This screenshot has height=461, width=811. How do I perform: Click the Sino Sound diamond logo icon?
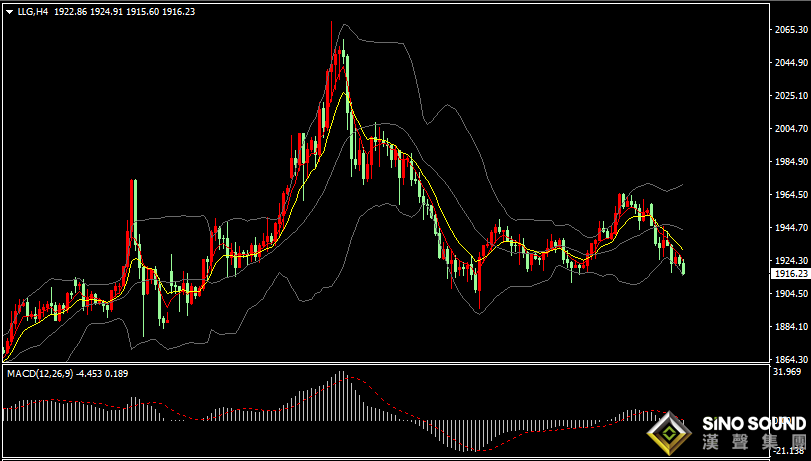(670, 434)
